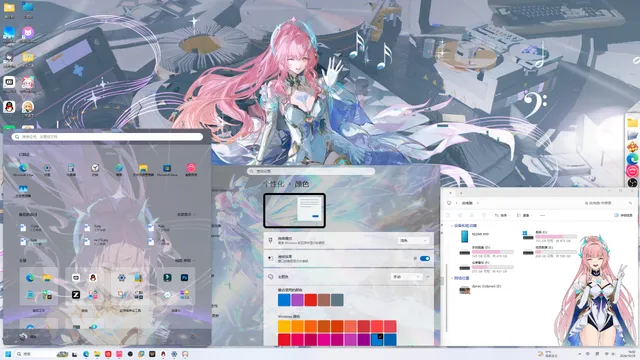Viewport: 640px width, 360px height.
Task: Click the color mode preview thumbnail
Action: (x=294, y=211)
